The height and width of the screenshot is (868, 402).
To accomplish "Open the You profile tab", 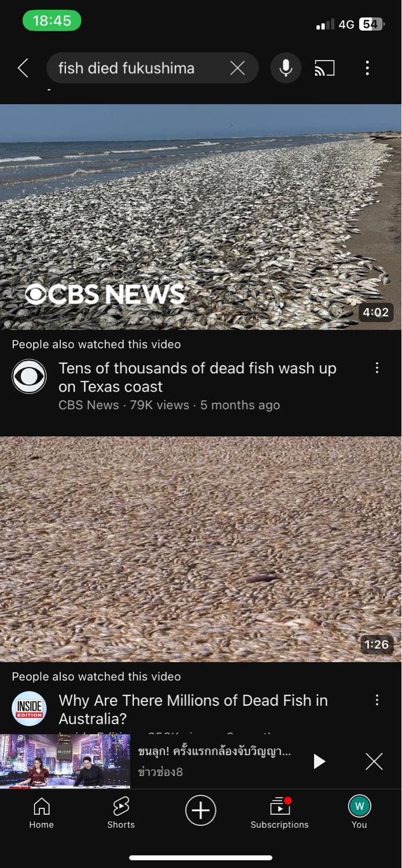I will pos(359,812).
